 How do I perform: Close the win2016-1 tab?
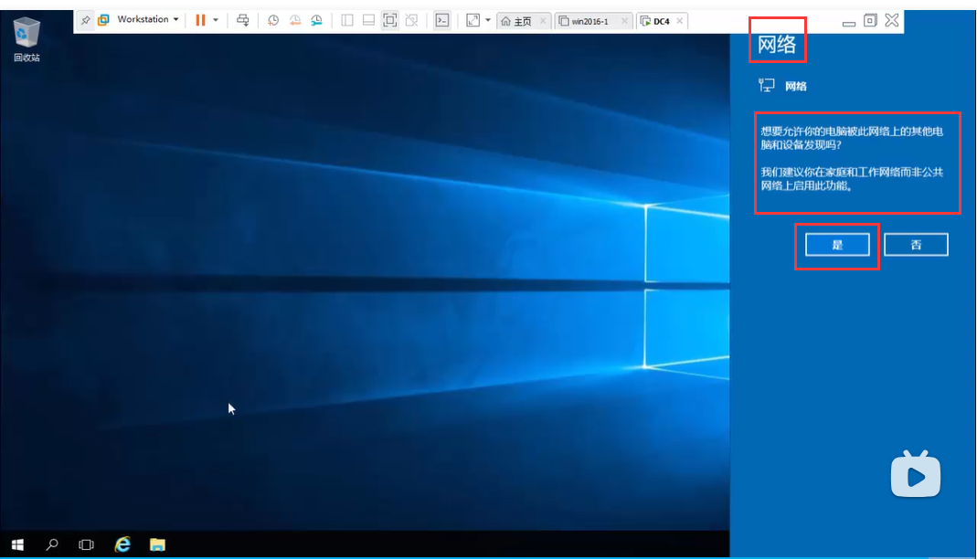pyautogui.click(x=624, y=21)
